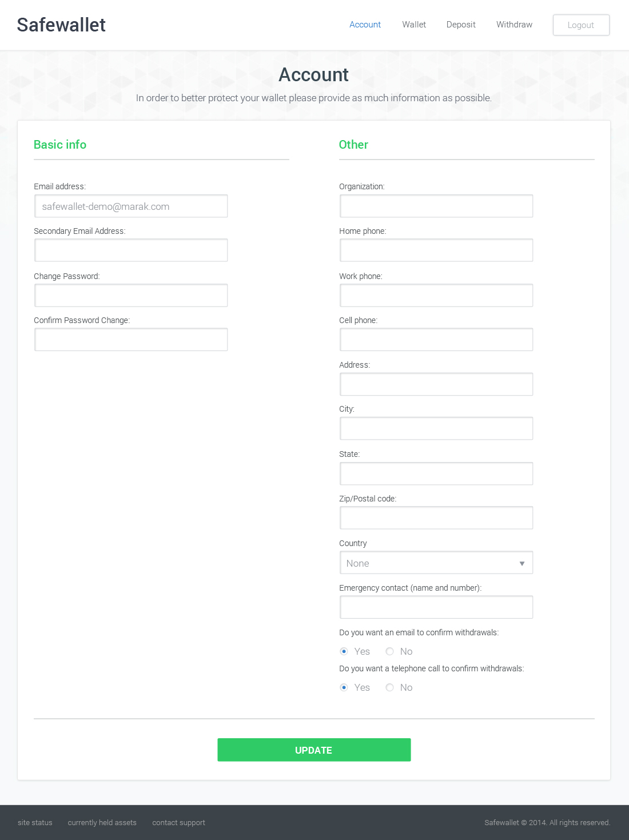
Task: Select Yes for email withdrawal confirmation
Action: pyautogui.click(x=344, y=651)
